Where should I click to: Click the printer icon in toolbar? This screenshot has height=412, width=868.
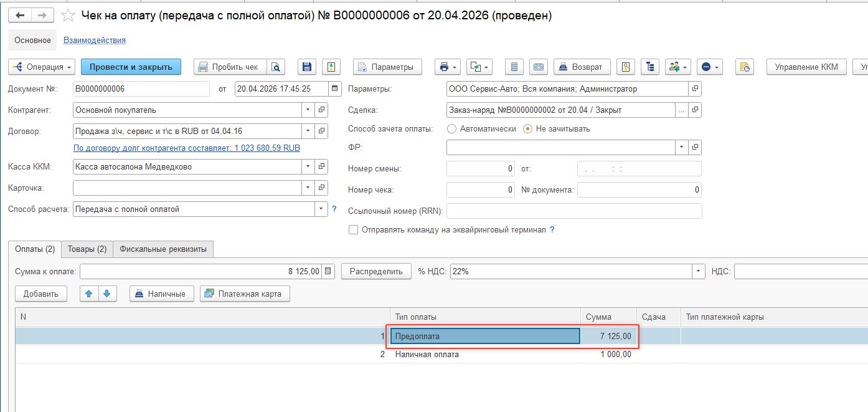pyautogui.click(x=445, y=67)
